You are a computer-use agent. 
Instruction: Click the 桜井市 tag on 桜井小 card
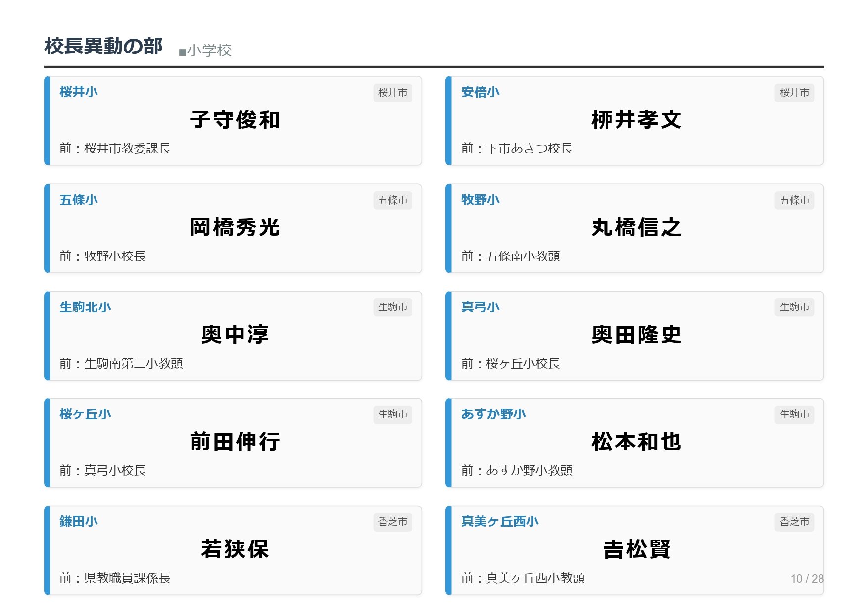[x=392, y=93]
